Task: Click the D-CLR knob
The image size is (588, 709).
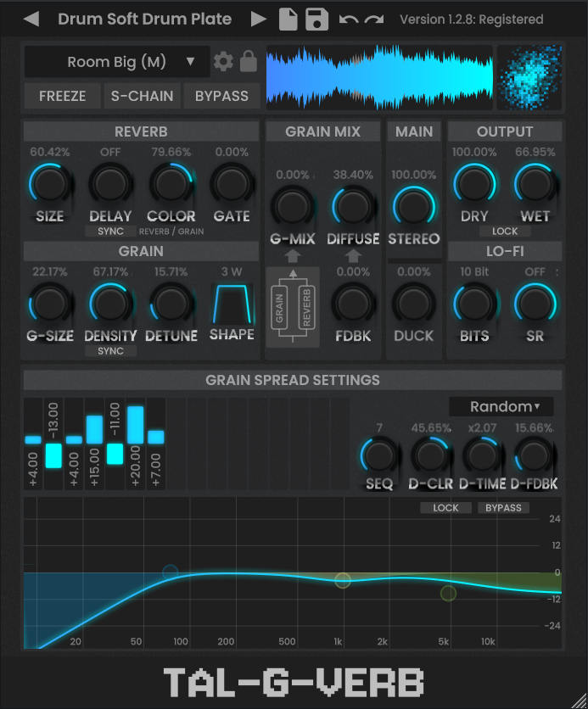Action: pos(430,456)
